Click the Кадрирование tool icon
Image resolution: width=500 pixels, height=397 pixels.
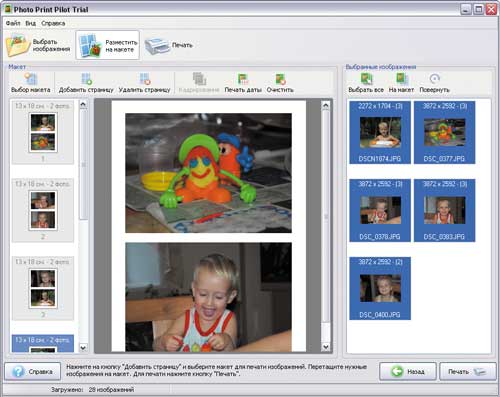199,79
